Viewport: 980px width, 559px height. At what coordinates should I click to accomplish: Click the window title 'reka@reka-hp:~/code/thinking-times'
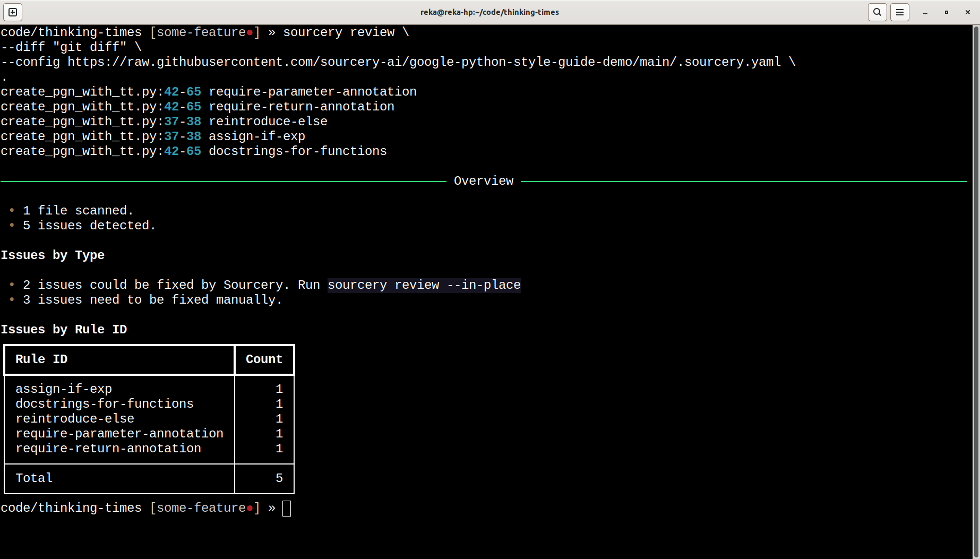click(x=489, y=12)
